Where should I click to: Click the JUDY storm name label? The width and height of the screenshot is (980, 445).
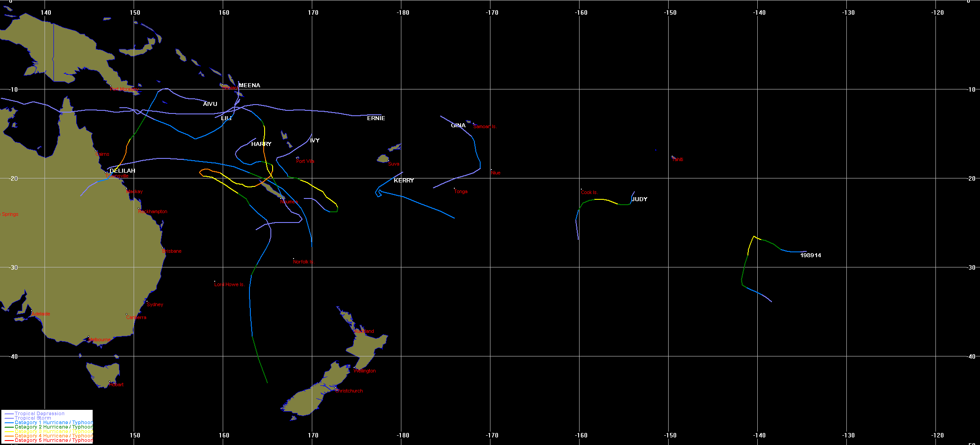coord(640,199)
